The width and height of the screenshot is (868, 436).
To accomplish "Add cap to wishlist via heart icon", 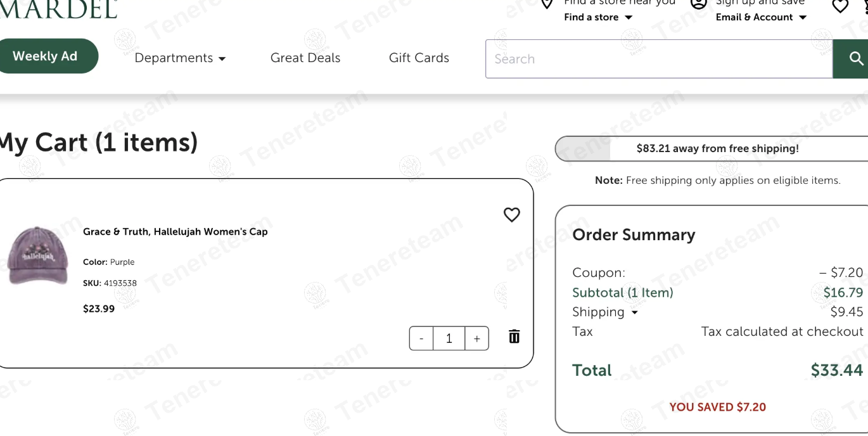I will click(x=512, y=215).
